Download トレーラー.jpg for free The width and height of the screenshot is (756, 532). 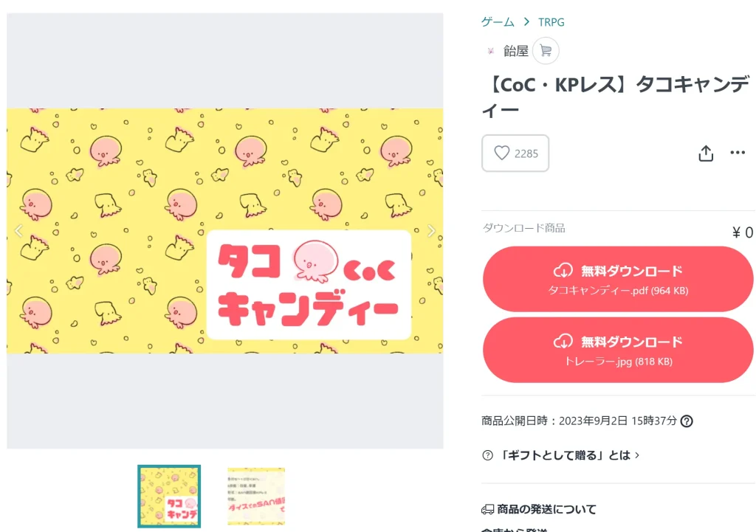pos(618,350)
